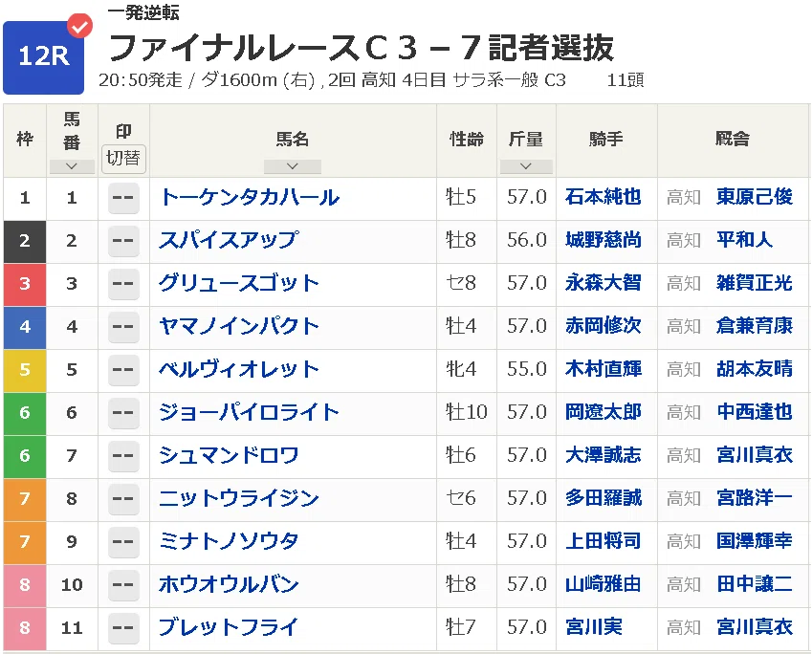The height and width of the screenshot is (654, 812).
Task: Expand the 馬名 column sort arrow
Action: coord(293,166)
